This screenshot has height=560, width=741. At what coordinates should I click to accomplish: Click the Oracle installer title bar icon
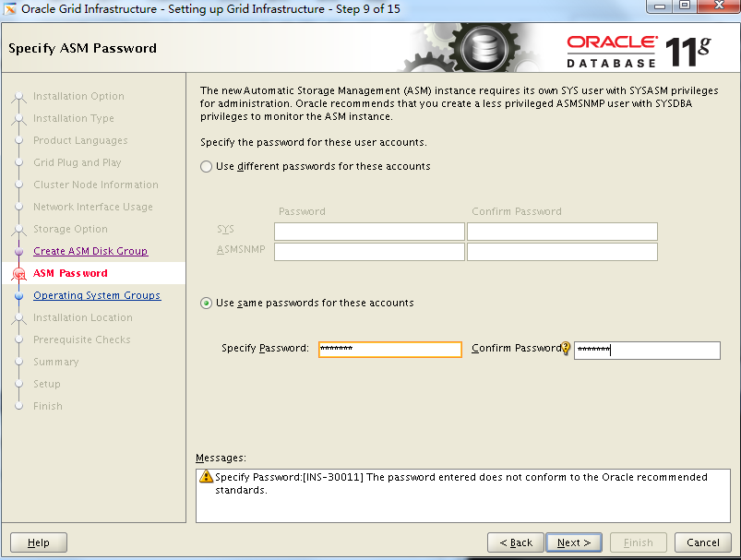(x=10, y=9)
